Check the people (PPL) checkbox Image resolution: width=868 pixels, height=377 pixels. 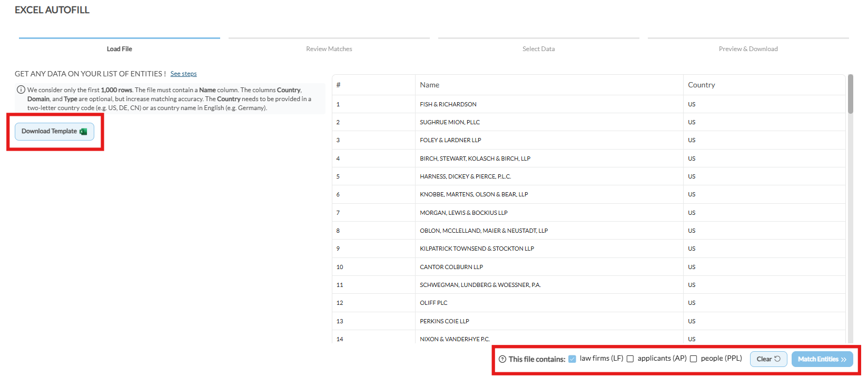pyautogui.click(x=693, y=359)
